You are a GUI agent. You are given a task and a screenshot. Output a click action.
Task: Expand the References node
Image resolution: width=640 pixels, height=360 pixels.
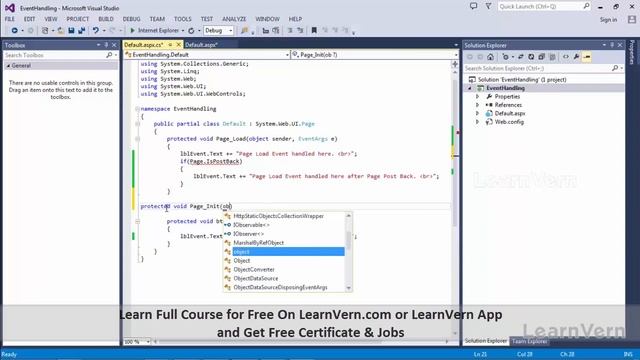477,105
